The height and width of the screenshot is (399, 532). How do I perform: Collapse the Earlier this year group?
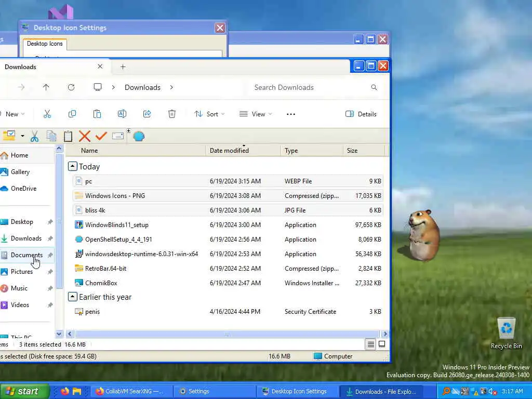[72, 297]
